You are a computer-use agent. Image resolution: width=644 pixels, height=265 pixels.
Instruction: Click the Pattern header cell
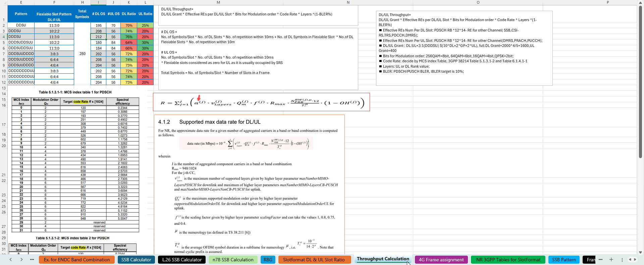pos(21,14)
